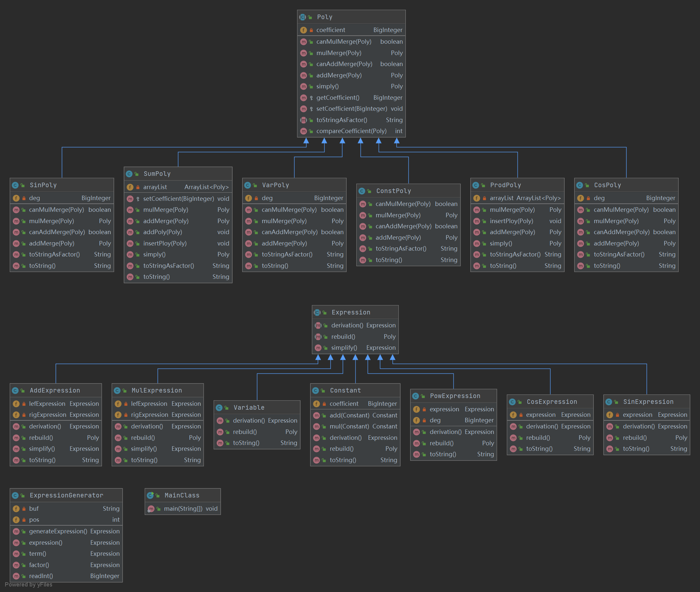Select compareCoefficient(Poly) method in Poly
The image size is (700, 592).
[x=351, y=131]
